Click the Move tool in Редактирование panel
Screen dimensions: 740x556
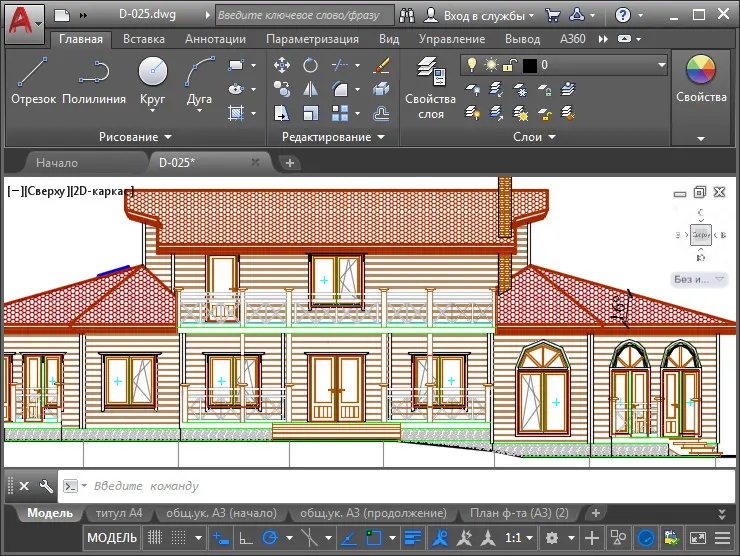tap(282, 66)
